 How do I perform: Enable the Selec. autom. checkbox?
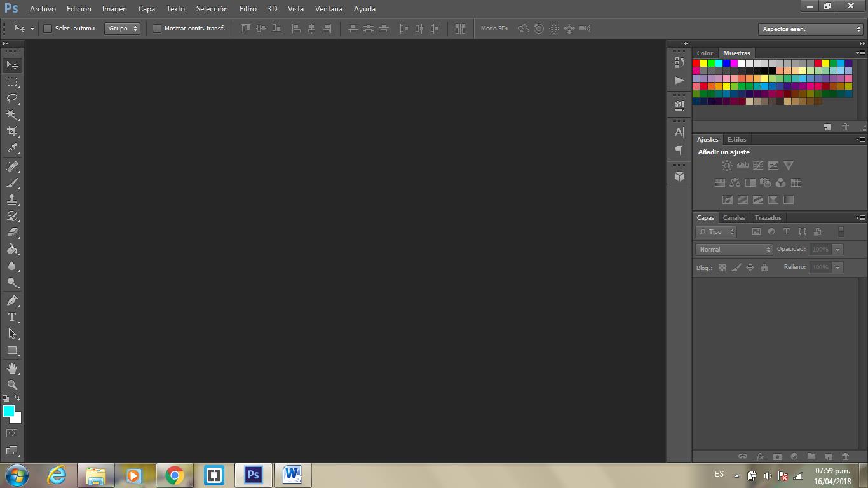click(48, 29)
